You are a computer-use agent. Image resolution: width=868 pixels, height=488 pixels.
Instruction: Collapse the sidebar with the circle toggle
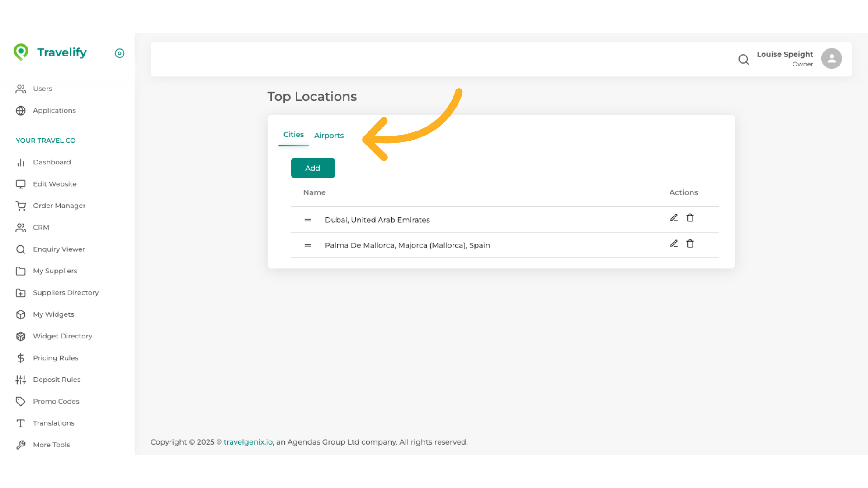tap(119, 53)
